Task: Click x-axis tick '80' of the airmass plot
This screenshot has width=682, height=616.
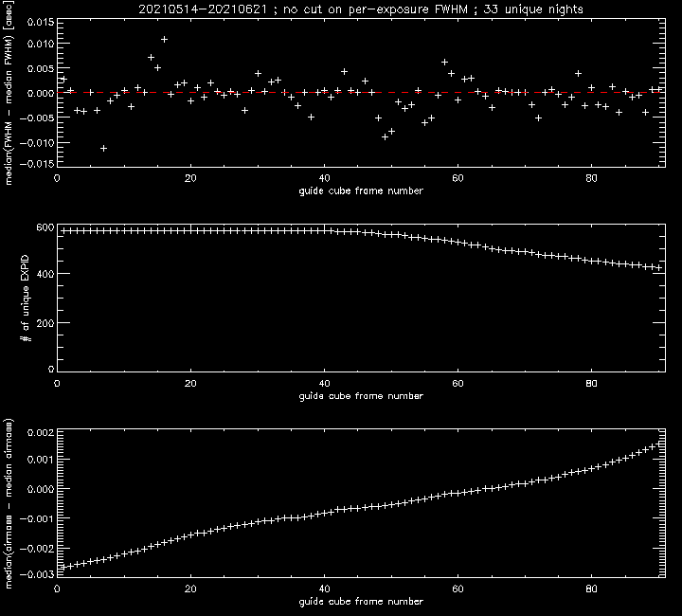Action: click(591, 589)
